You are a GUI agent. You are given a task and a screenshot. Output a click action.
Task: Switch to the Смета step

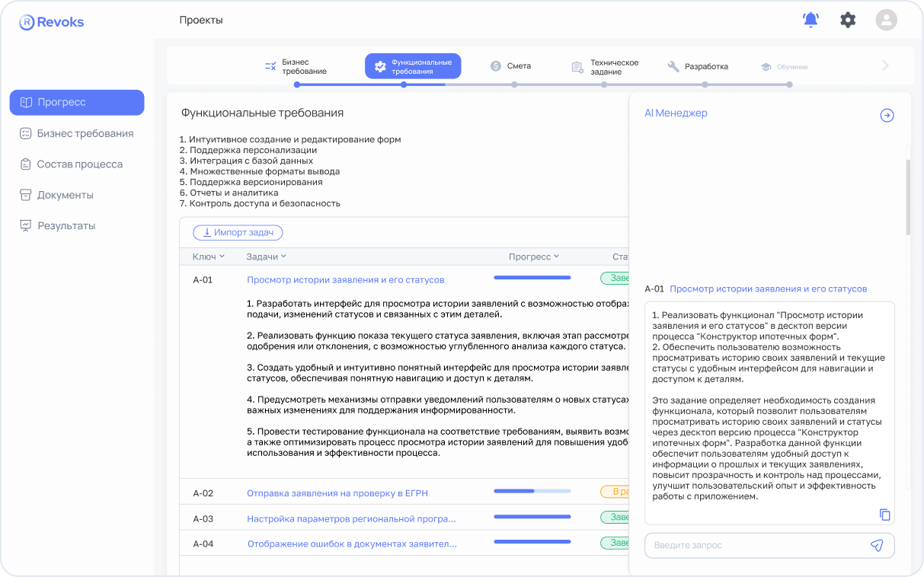click(511, 66)
